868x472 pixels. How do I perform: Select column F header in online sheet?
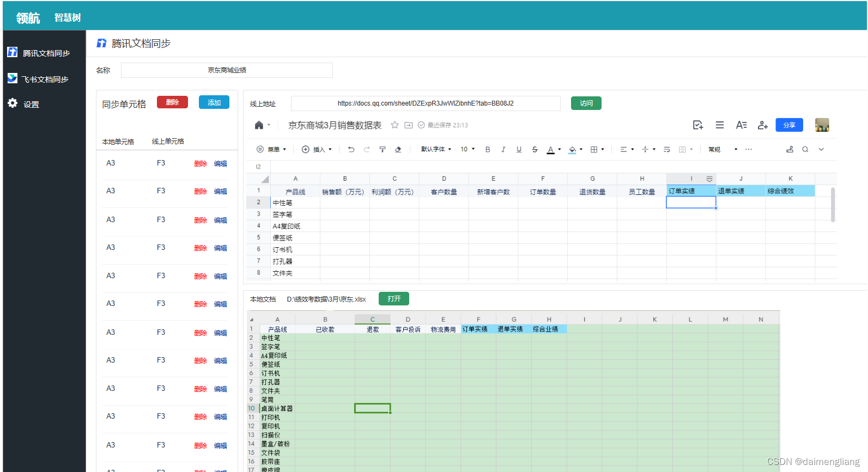(x=543, y=179)
